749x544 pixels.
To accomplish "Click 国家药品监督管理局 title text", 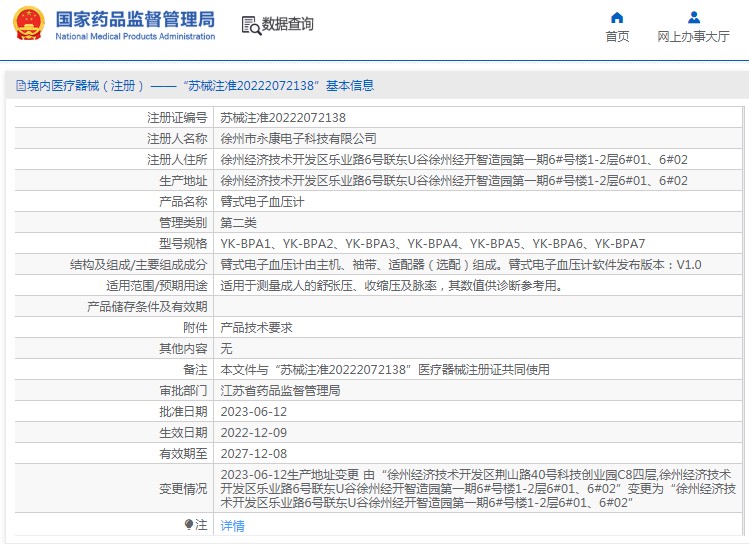I will click(135, 20).
